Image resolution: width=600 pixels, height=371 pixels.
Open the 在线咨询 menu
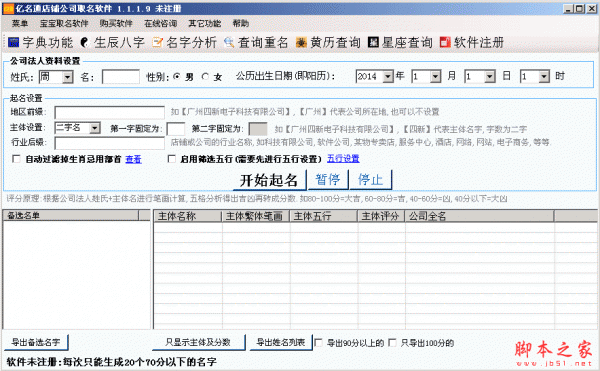161,24
